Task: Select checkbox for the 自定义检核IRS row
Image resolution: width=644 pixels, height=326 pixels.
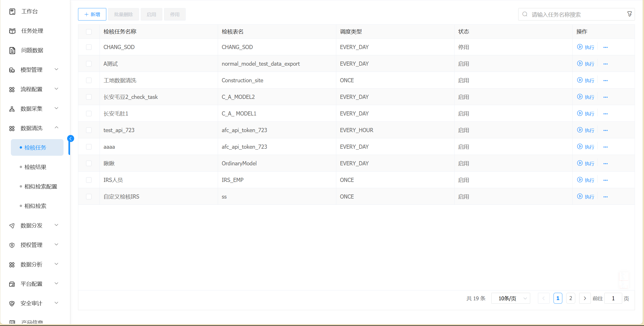Action: point(89,197)
